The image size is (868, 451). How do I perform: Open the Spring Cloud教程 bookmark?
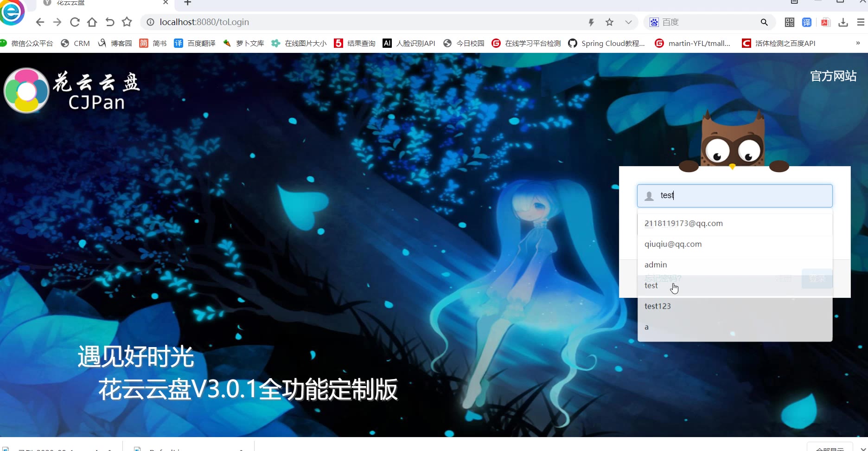click(606, 43)
